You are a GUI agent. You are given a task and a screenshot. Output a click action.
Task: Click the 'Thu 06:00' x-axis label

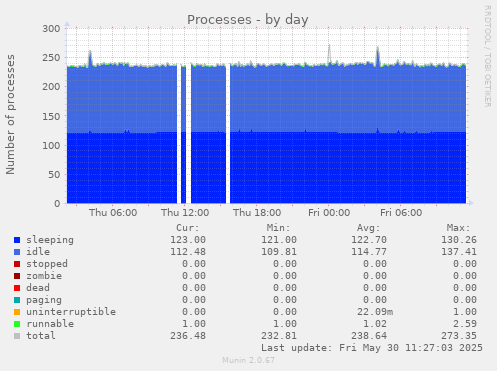pyautogui.click(x=113, y=213)
